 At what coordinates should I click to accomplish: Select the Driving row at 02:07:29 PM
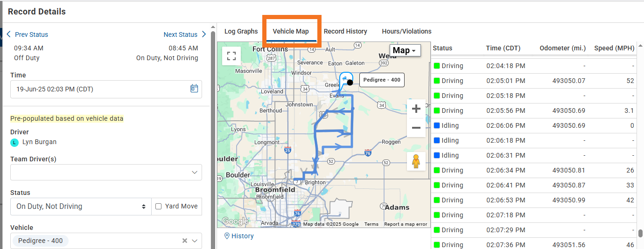pos(534,230)
